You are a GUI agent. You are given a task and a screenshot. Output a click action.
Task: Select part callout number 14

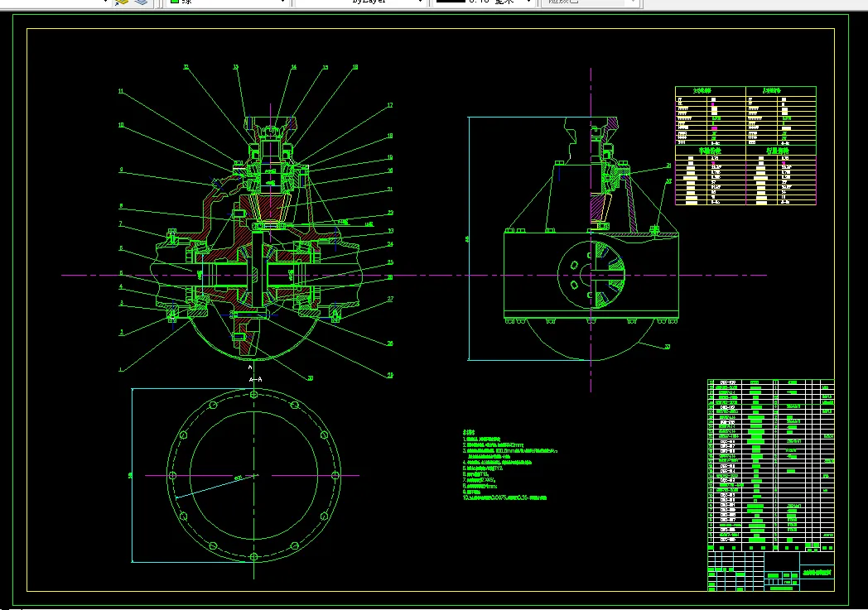293,67
